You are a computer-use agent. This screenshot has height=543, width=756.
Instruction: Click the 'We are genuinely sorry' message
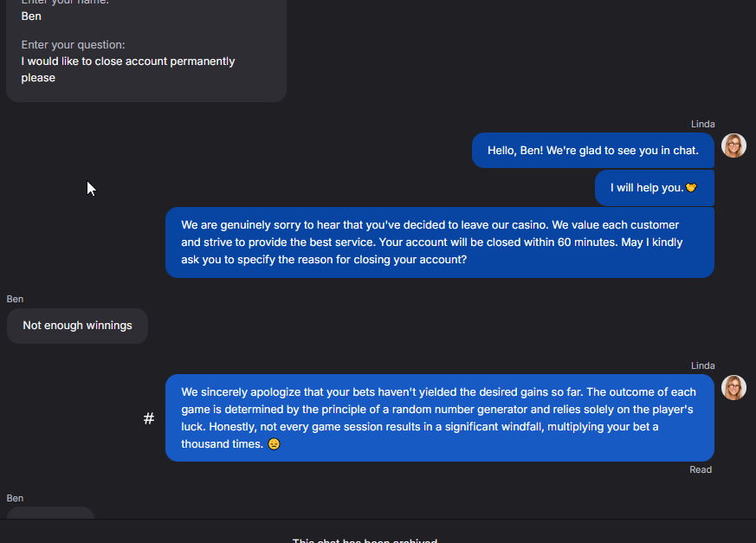coord(439,242)
